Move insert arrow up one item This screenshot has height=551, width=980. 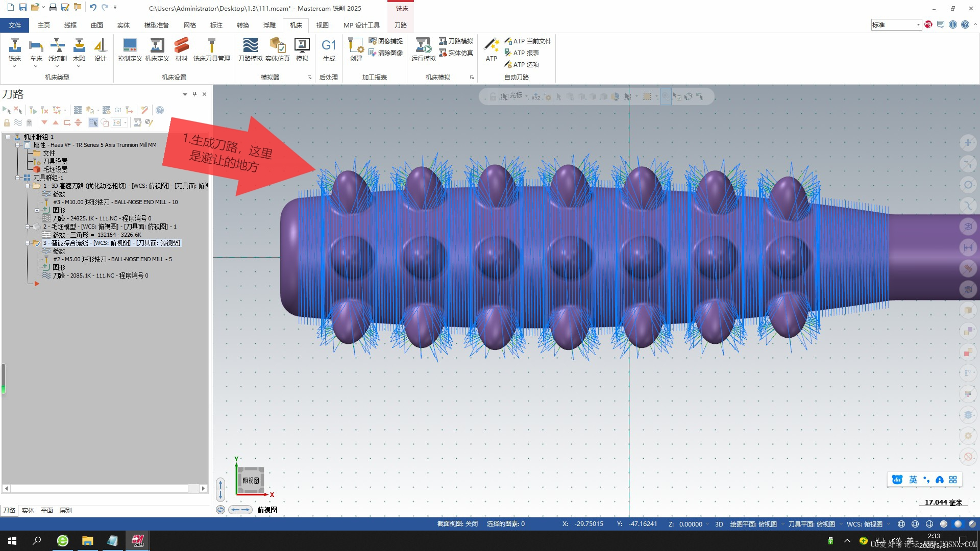point(56,122)
